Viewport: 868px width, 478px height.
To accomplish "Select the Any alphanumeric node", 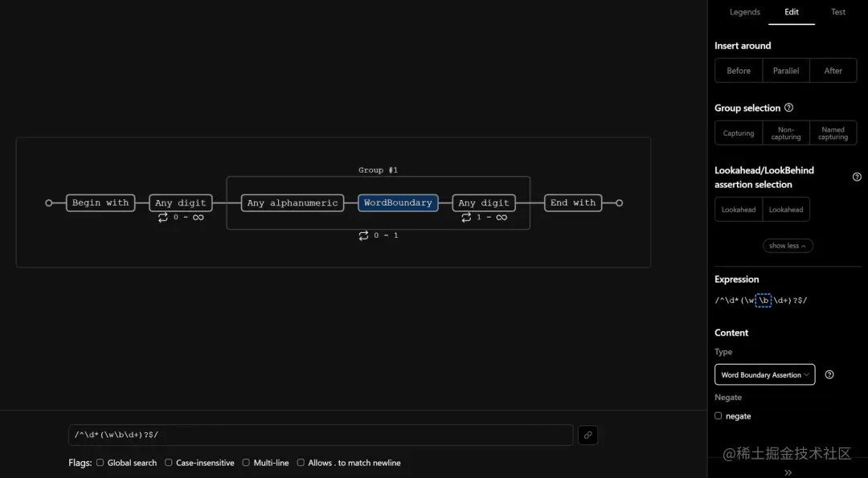I will click(293, 203).
